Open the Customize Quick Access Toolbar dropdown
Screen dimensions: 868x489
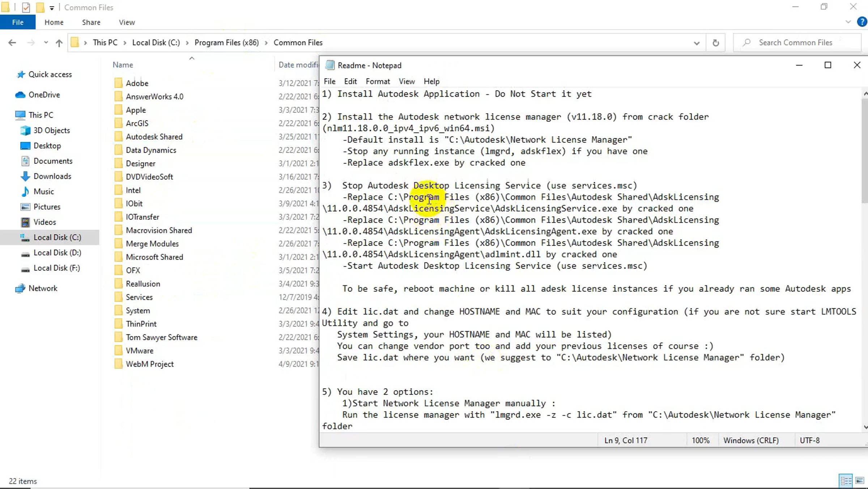[x=52, y=8]
